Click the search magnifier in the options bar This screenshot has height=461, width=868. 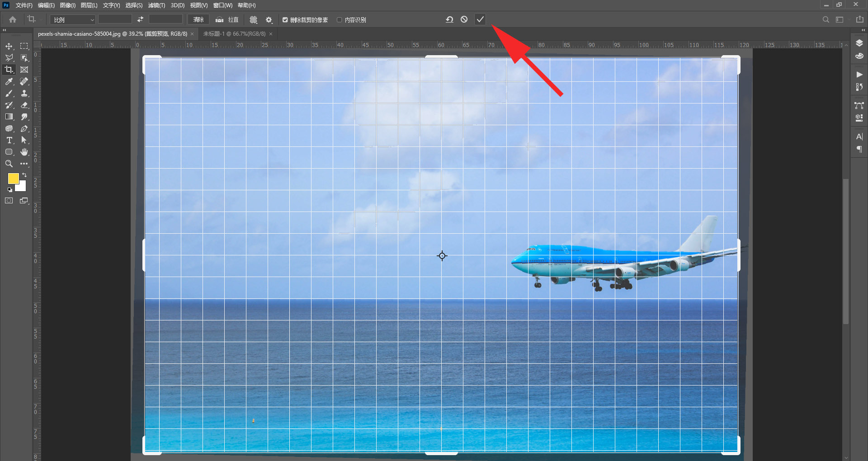[x=826, y=19]
